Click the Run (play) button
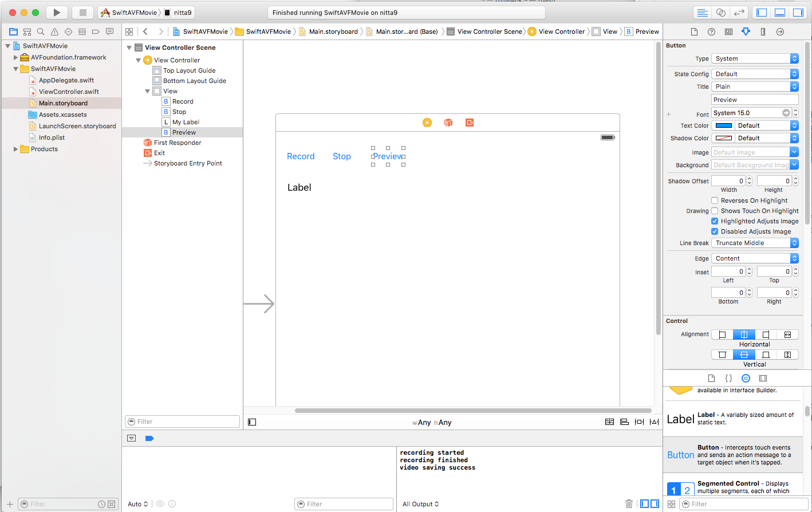 pyautogui.click(x=56, y=13)
